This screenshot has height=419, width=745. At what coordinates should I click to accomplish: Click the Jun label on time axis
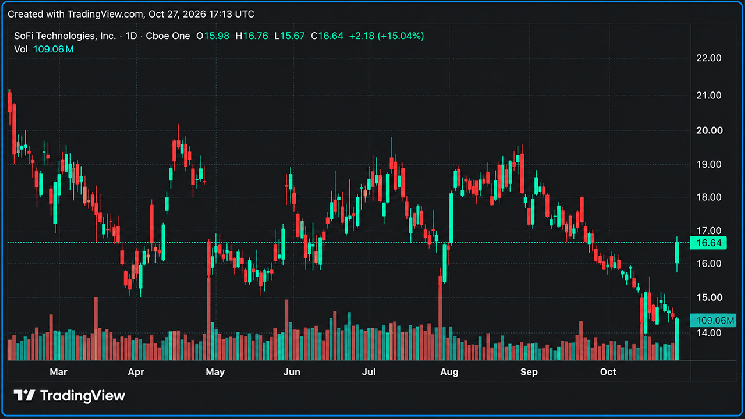pyautogui.click(x=292, y=372)
